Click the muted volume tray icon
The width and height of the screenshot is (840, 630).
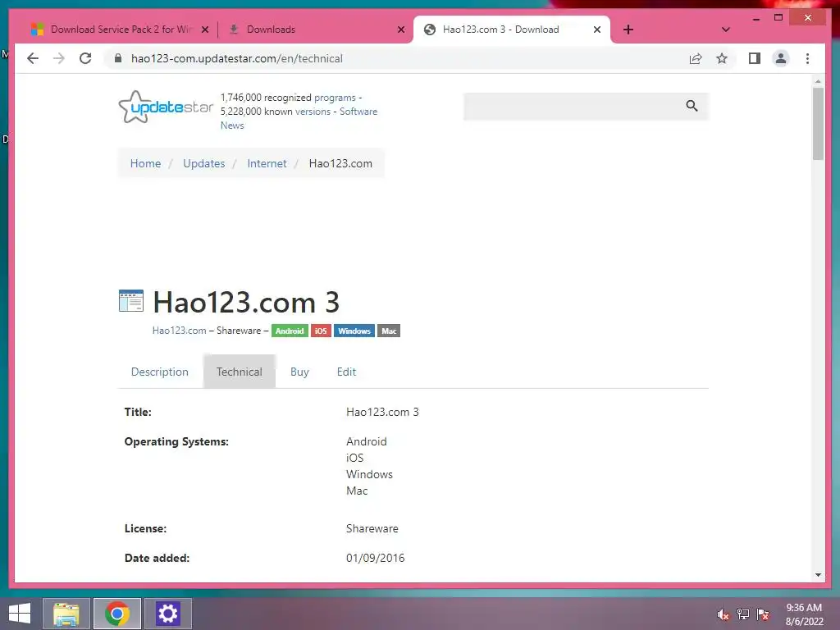pos(724,614)
